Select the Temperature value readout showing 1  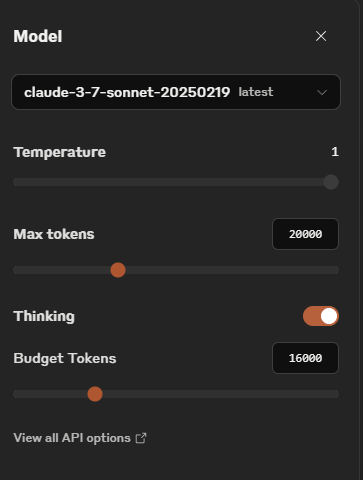point(335,152)
